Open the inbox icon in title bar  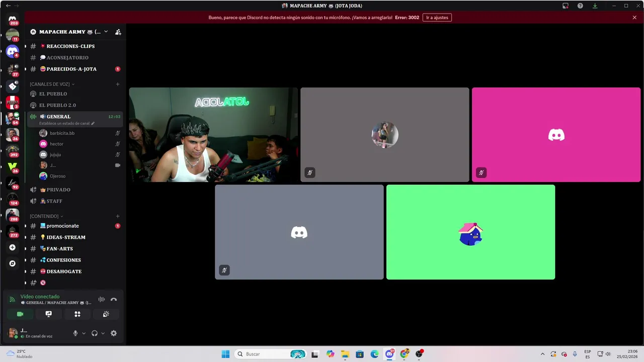point(566,6)
